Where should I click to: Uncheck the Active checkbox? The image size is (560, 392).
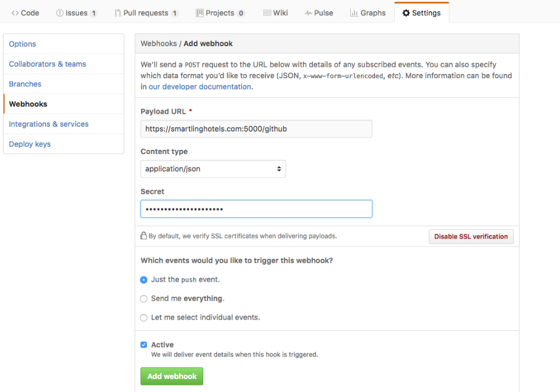pos(143,344)
